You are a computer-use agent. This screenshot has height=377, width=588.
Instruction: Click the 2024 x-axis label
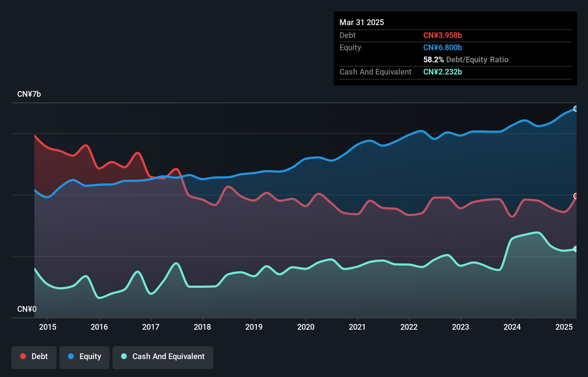(x=512, y=327)
